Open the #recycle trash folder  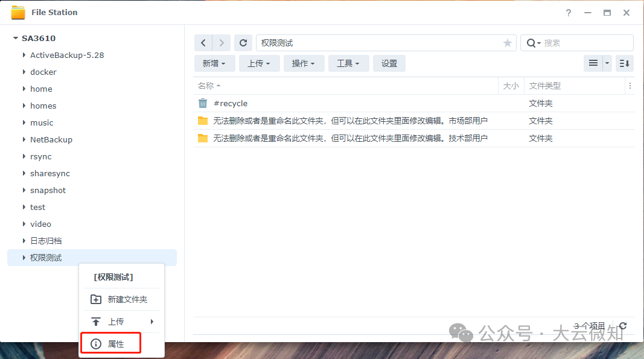click(x=230, y=103)
